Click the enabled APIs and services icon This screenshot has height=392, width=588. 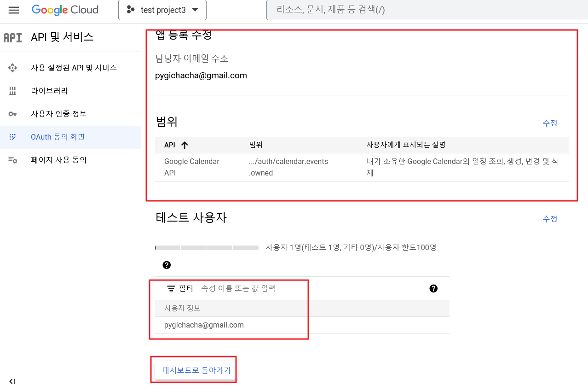tap(12, 68)
